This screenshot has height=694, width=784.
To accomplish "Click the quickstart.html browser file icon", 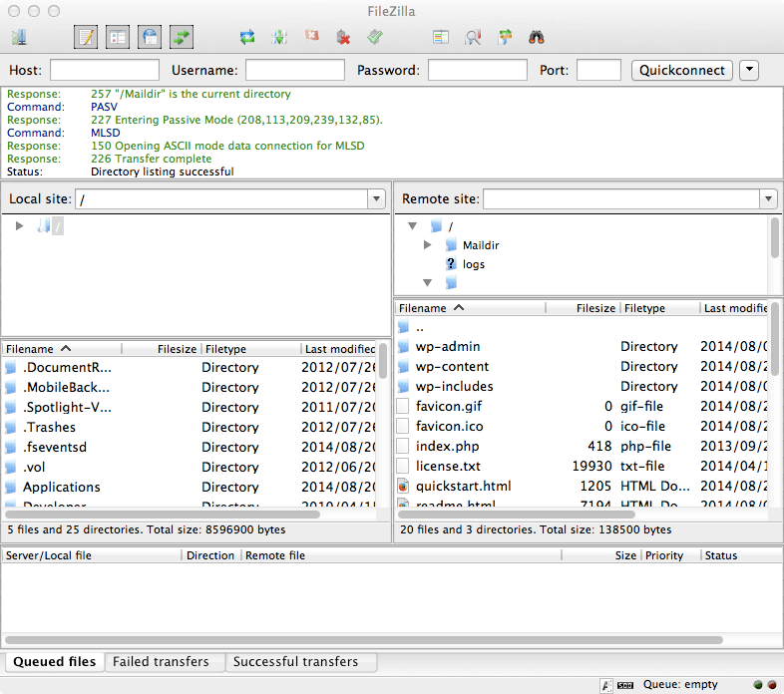I will [404, 486].
